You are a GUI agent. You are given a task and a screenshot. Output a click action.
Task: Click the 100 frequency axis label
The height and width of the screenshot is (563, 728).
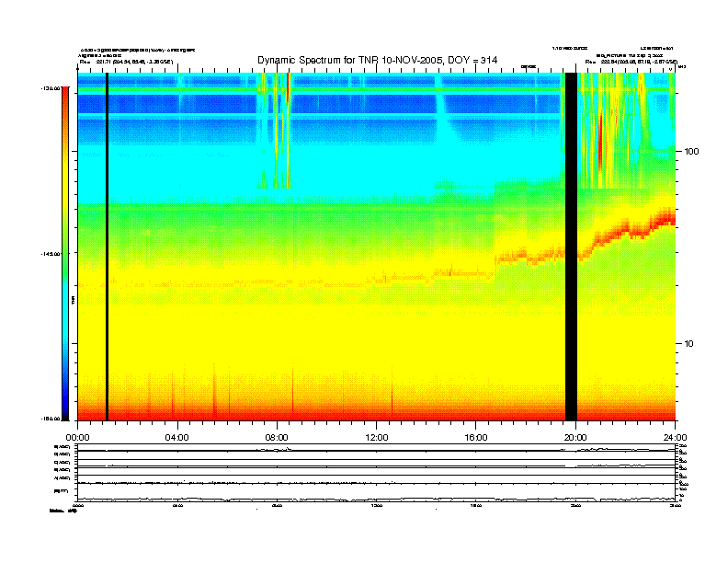click(691, 151)
